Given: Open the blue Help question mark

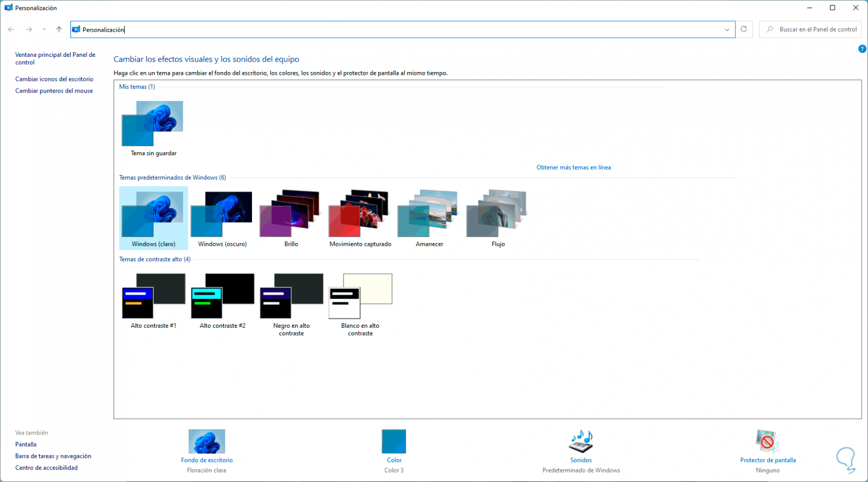Looking at the screenshot, I should (x=862, y=49).
